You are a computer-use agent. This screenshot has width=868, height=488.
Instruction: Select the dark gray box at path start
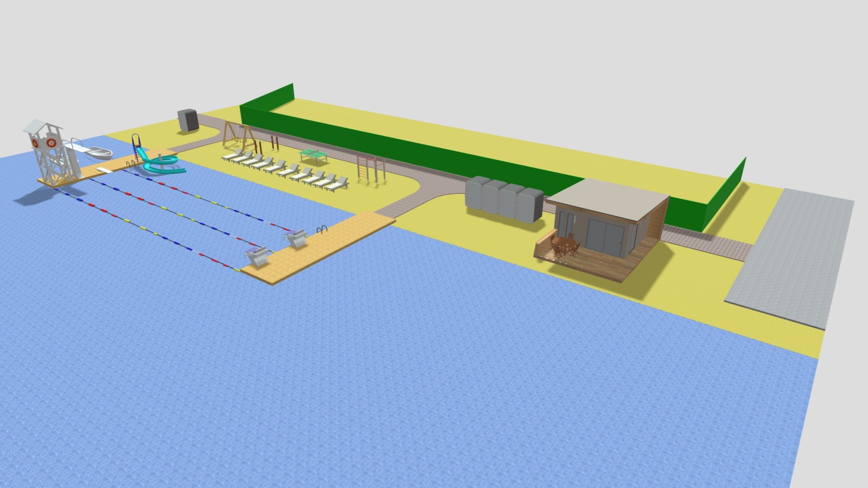(188, 120)
